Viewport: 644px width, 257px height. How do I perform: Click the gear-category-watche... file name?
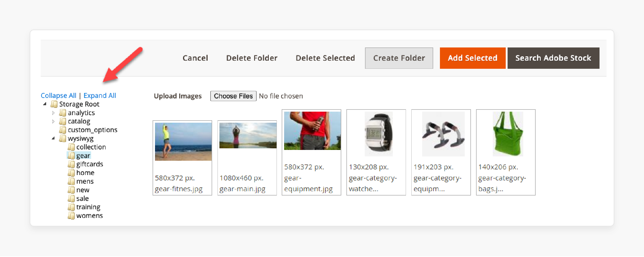point(373,183)
